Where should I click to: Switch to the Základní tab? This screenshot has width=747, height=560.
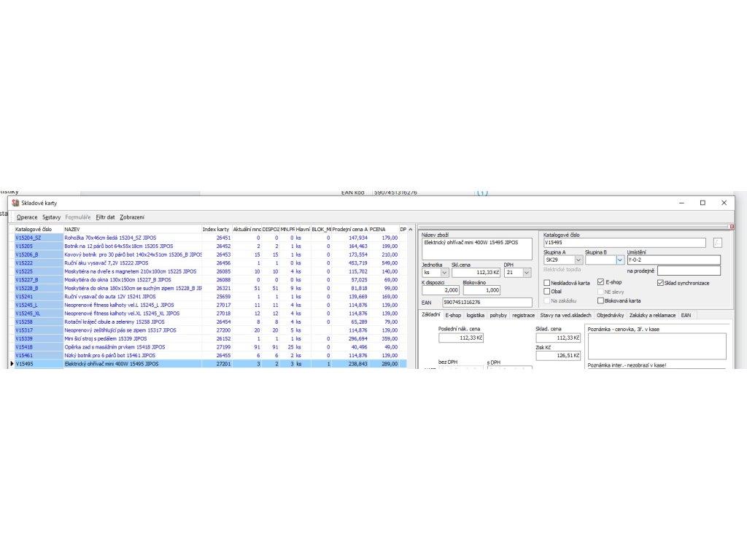click(430, 315)
